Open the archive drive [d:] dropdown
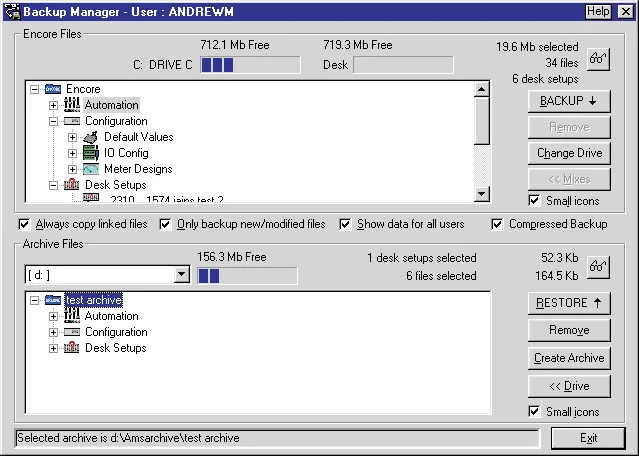This screenshot has height=456, width=639. (x=181, y=275)
